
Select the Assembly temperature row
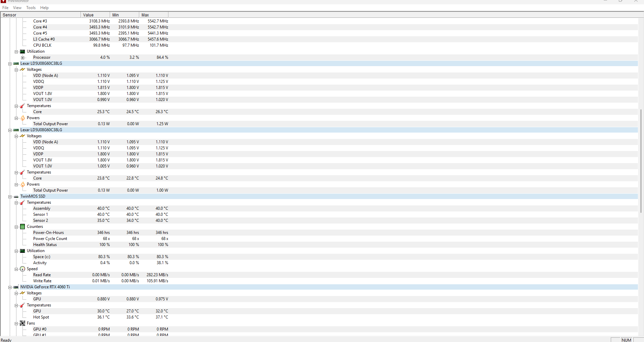(x=319, y=208)
